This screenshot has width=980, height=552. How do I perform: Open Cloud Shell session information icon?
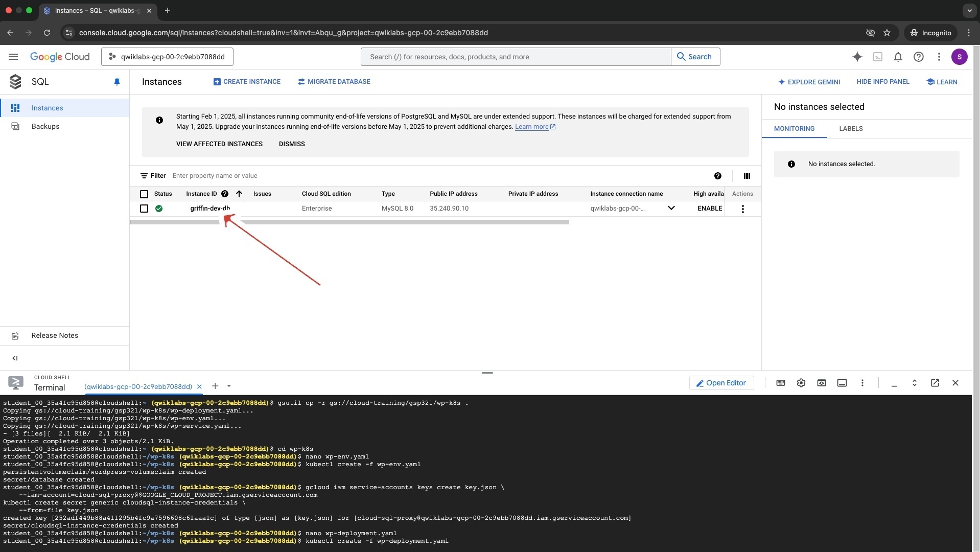click(842, 383)
